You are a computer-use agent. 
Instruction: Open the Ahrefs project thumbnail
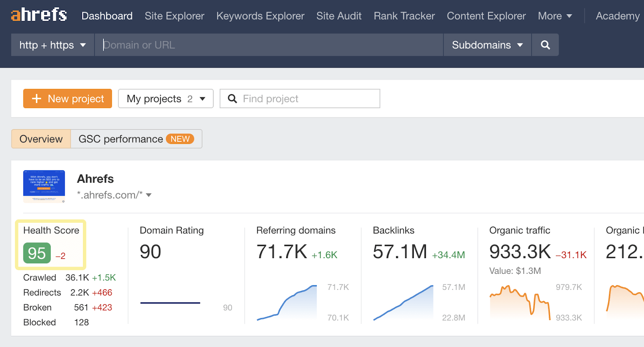click(44, 186)
